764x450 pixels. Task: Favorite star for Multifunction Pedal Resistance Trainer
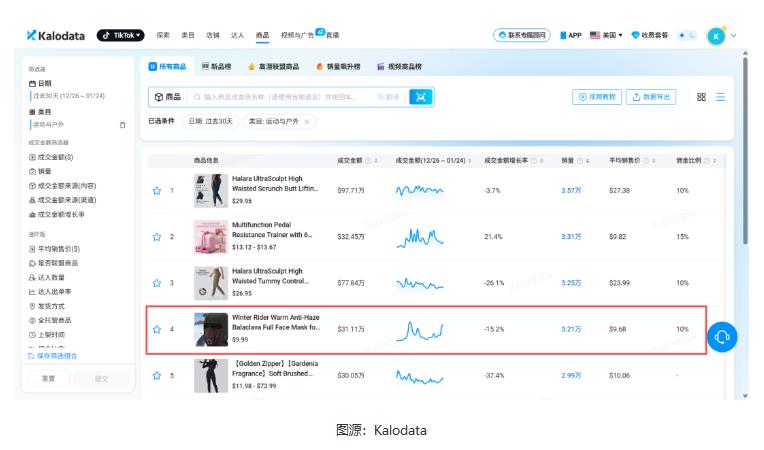(156, 237)
